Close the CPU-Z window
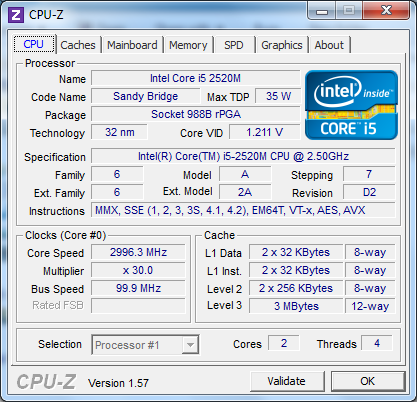417x402 pixels. coord(386,11)
